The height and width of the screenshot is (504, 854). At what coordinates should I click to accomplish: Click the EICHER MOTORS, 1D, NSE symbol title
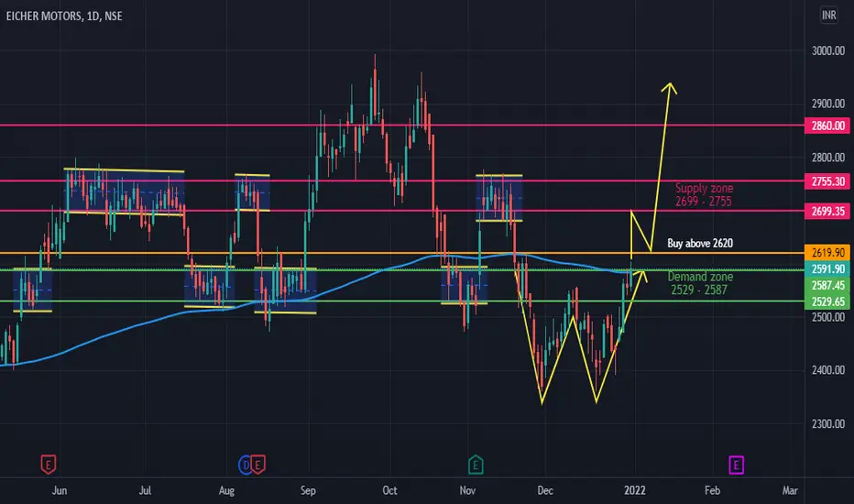click(x=64, y=16)
